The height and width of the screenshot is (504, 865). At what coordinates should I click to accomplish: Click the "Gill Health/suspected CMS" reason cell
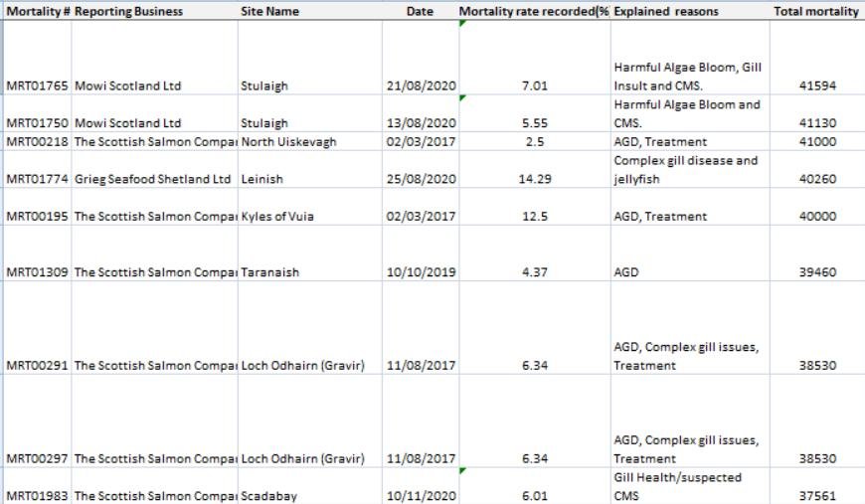pos(677,487)
